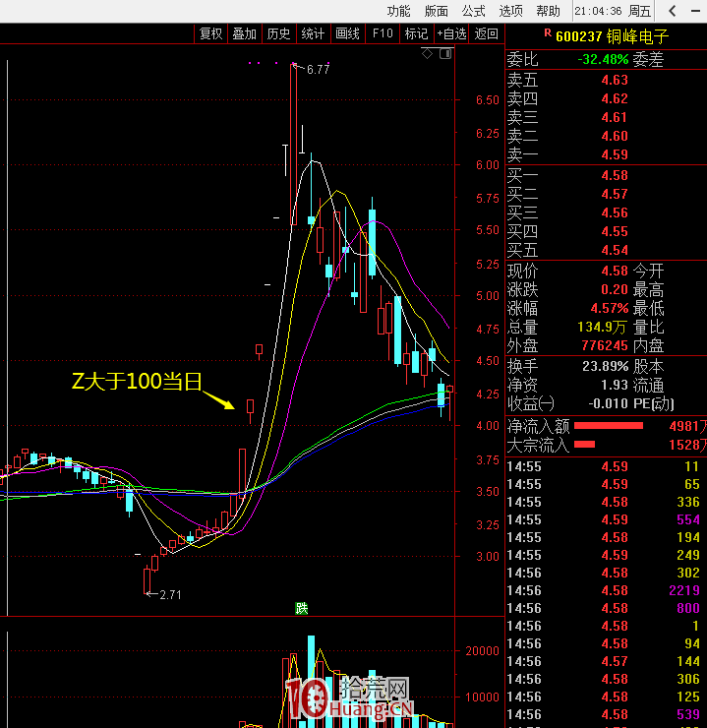Click the 返回 return button
This screenshot has width=707, height=728.
[x=486, y=33]
